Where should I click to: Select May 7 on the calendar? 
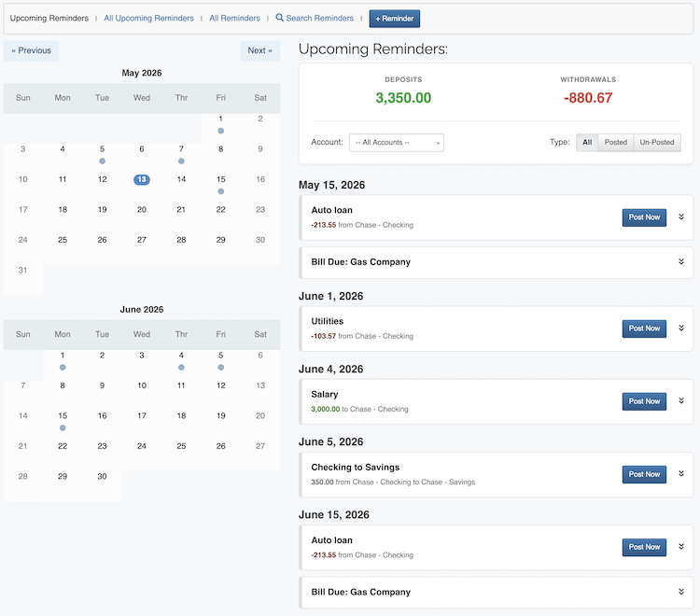(181, 149)
